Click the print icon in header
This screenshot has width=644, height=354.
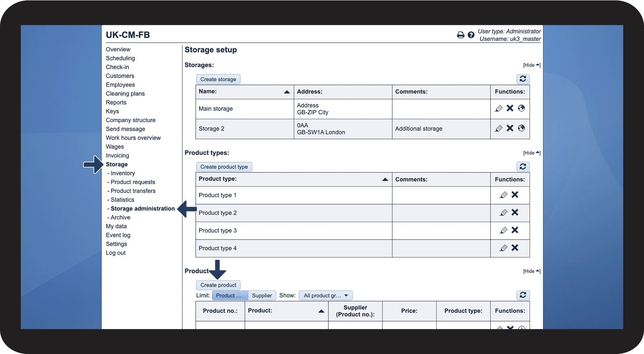461,35
